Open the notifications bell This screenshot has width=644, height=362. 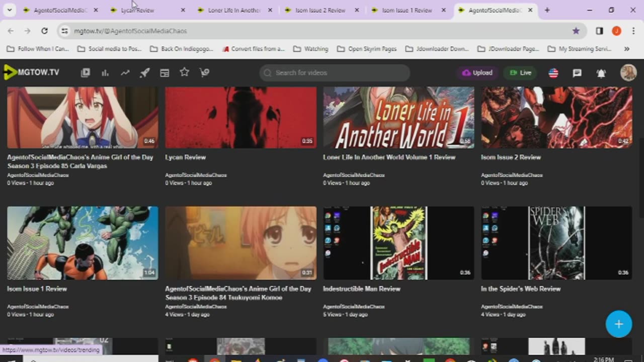pyautogui.click(x=601, y=73)
